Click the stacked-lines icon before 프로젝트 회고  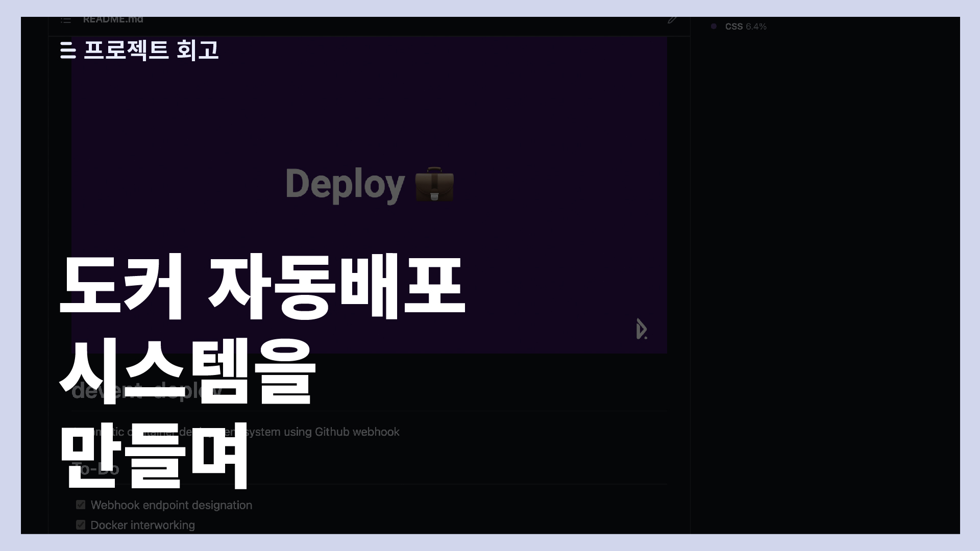coord(68,50)
